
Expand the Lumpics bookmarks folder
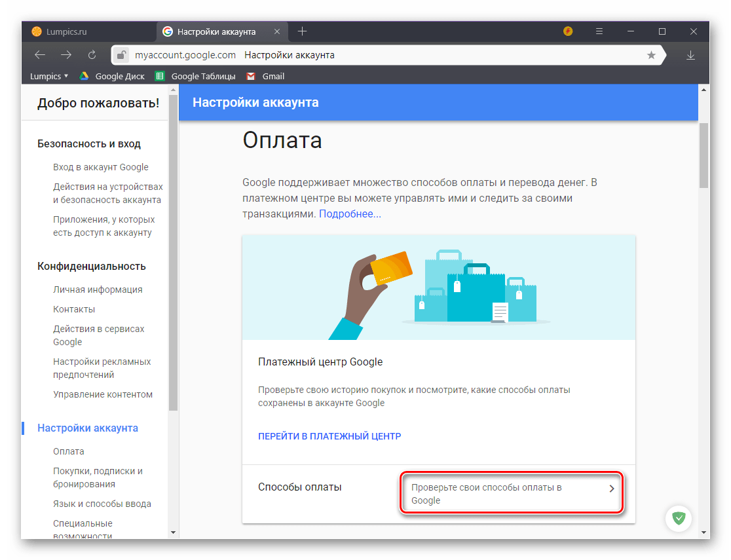[49, 76]
